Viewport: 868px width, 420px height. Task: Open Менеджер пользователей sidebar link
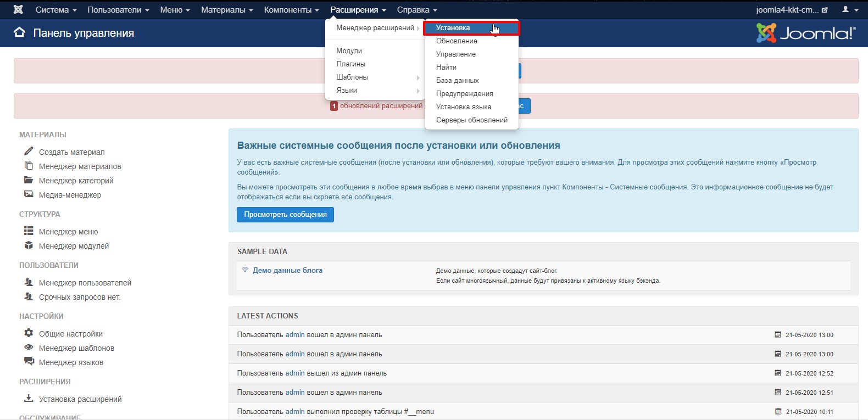[x=85, y=283]
